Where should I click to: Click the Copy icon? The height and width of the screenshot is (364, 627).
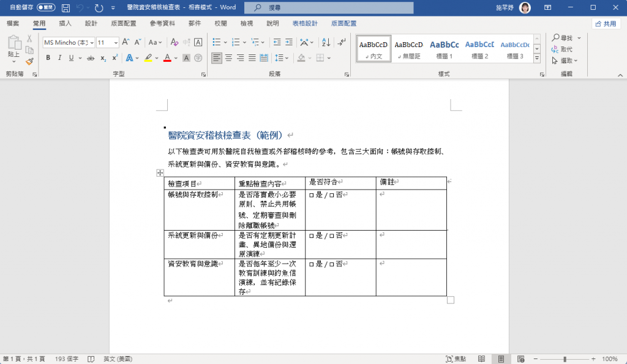[x=29, y=50]
